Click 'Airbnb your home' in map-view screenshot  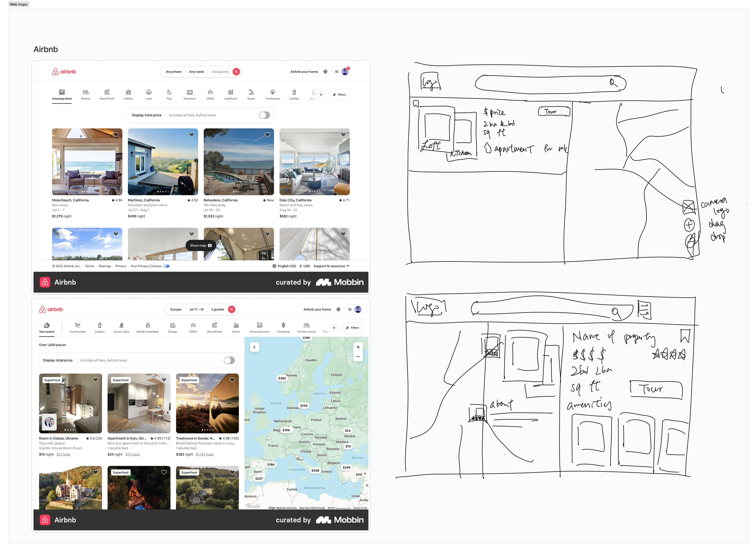pyautogui.click(x=317, y=309)
